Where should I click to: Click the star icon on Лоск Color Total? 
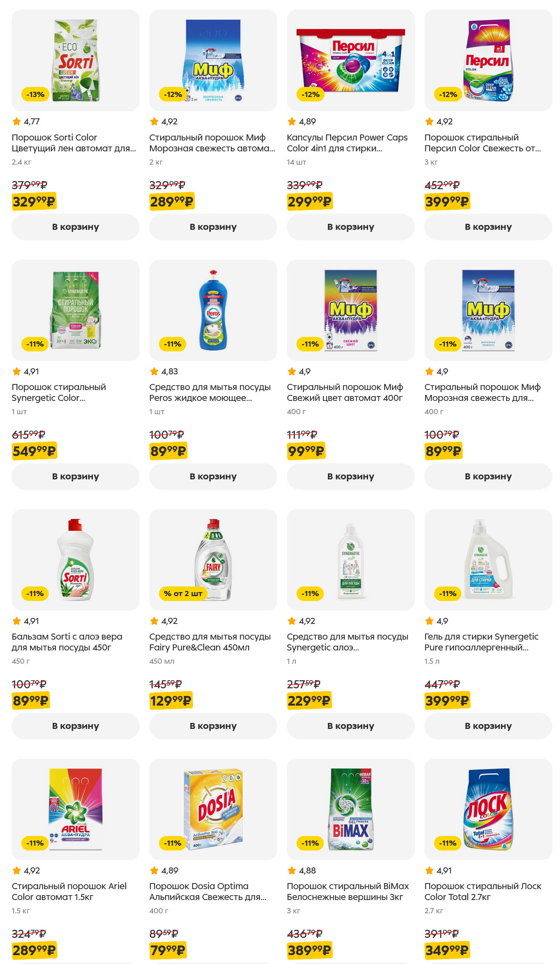click(x=429, y=871)
